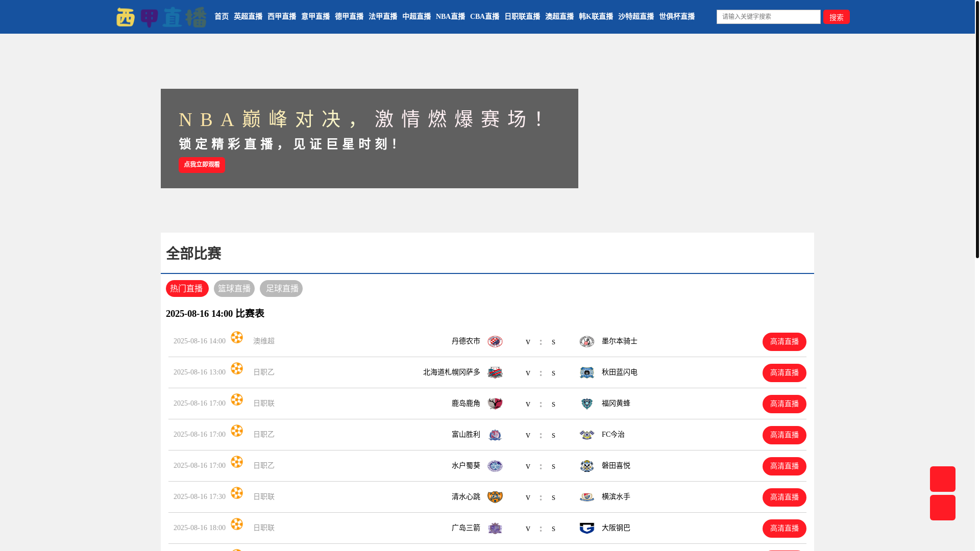Open 中超直播 navigation item
Viewport: 980px width, 551px height.
(416, 16)
